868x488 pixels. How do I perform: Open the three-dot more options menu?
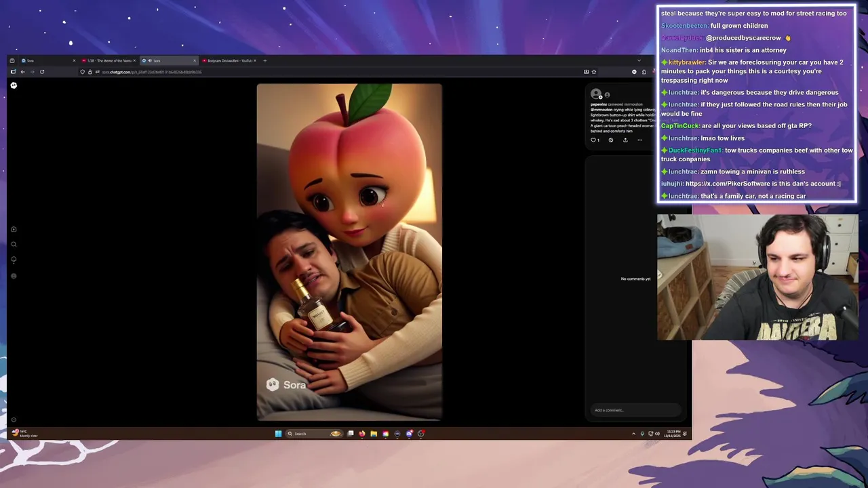(x=639, y=140)
